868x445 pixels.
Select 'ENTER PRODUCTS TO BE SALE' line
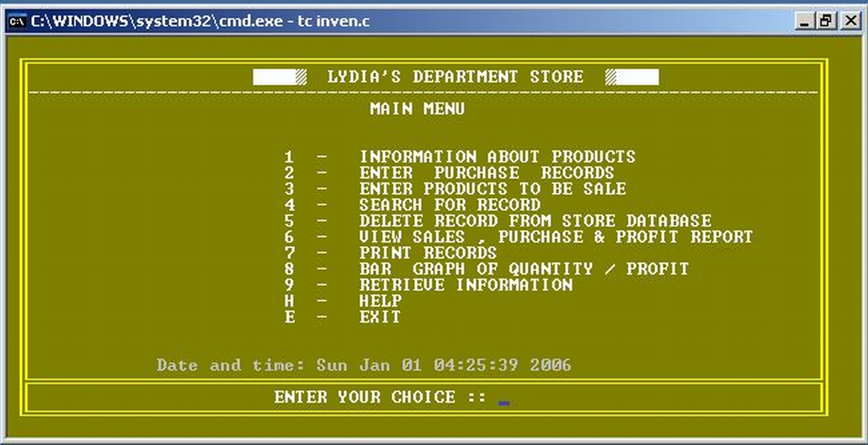click(493, 189)
